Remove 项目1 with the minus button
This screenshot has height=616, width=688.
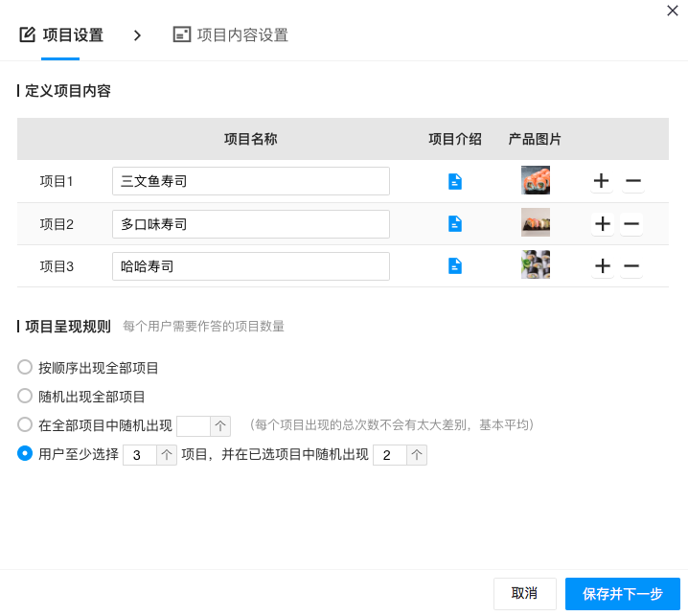[633, 181]
